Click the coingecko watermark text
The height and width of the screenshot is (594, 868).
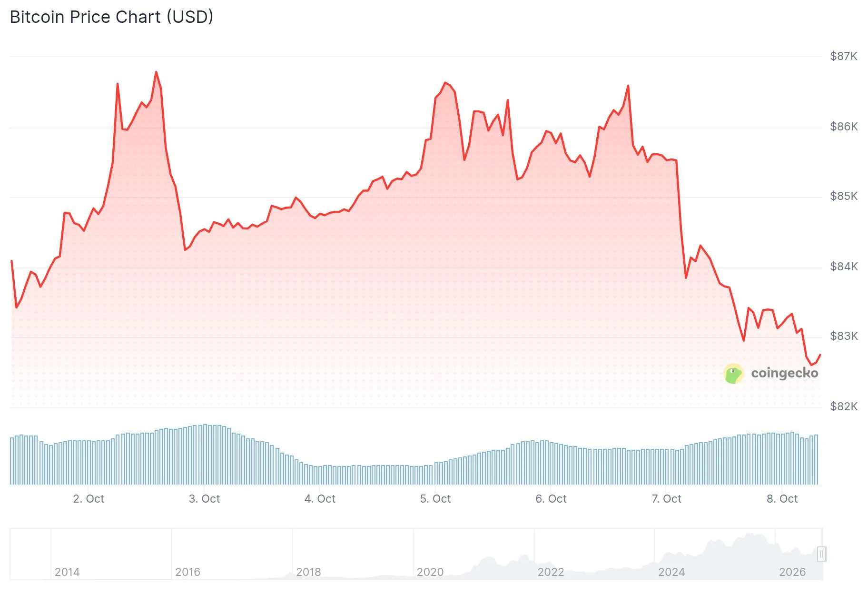coord(785,373)
